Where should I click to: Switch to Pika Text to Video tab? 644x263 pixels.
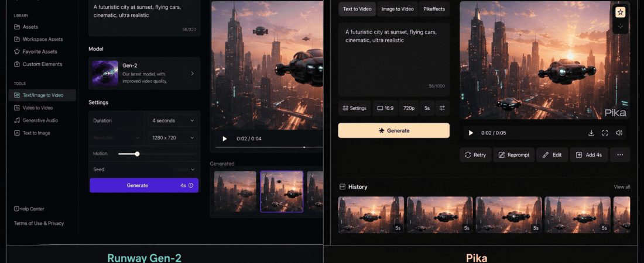click(357, 9)
